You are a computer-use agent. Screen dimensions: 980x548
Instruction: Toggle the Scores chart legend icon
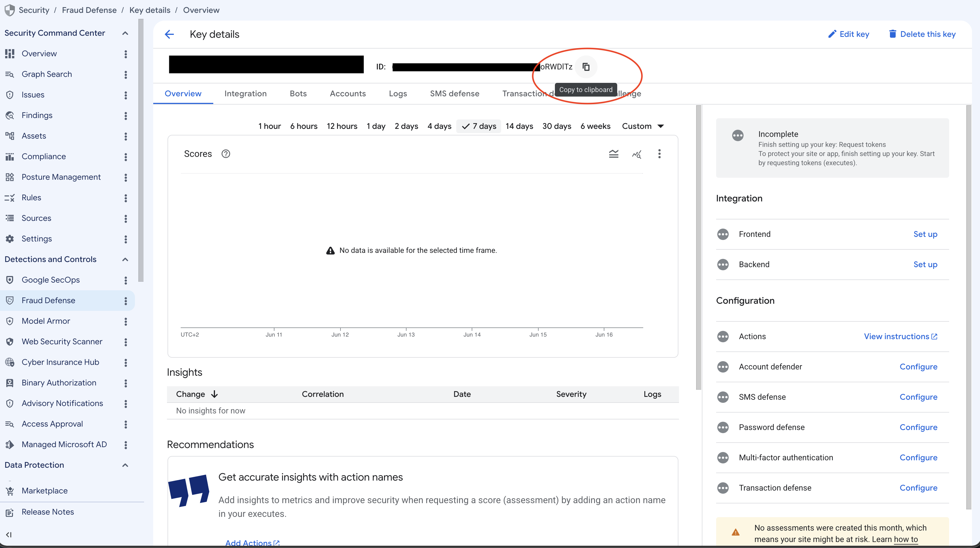coord(614,154)
